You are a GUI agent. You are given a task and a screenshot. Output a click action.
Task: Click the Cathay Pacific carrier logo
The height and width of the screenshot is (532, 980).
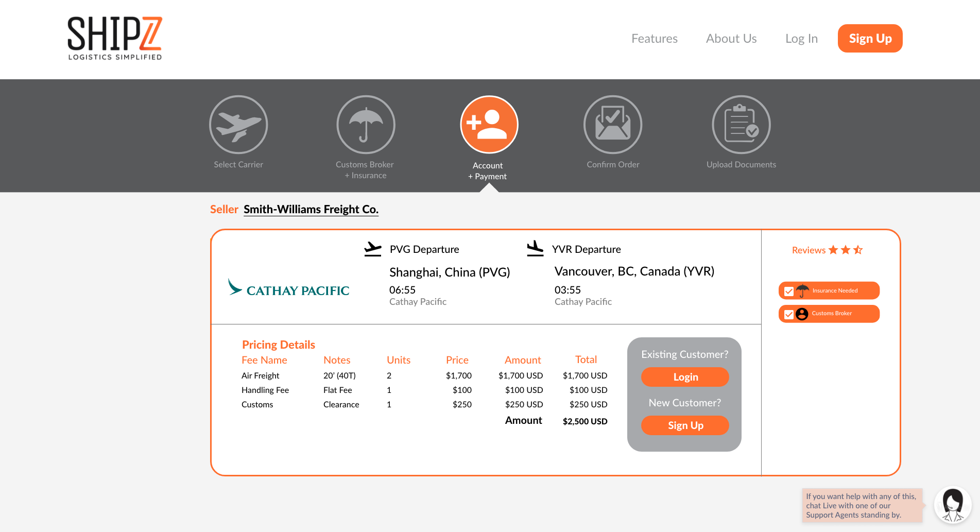coord(289,288)
